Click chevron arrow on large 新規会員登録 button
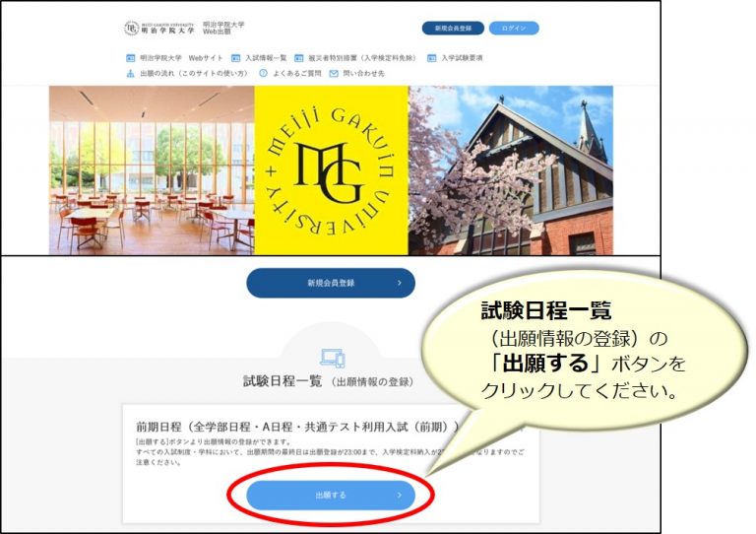This screenshot has width=756, height=534. 400,283
